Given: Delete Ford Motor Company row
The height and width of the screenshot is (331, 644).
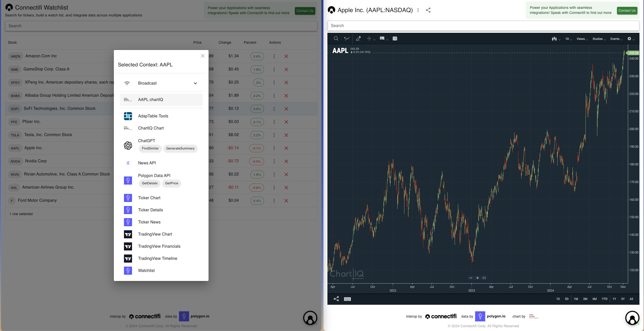Looking at the screenshot, I should point(286,201).
